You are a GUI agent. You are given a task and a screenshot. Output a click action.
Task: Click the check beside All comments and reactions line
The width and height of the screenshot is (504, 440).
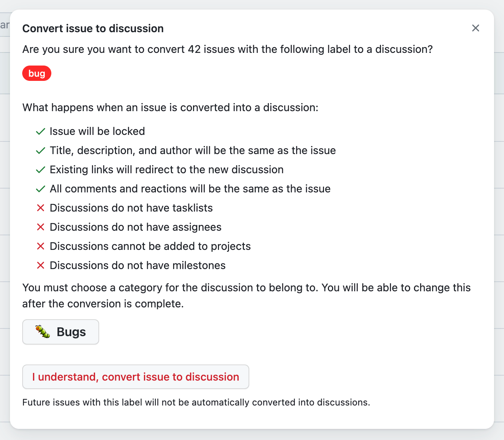(x=40, y=189)
